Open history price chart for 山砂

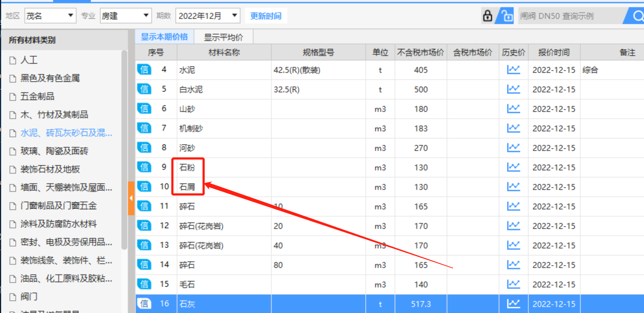coord(513,108)
